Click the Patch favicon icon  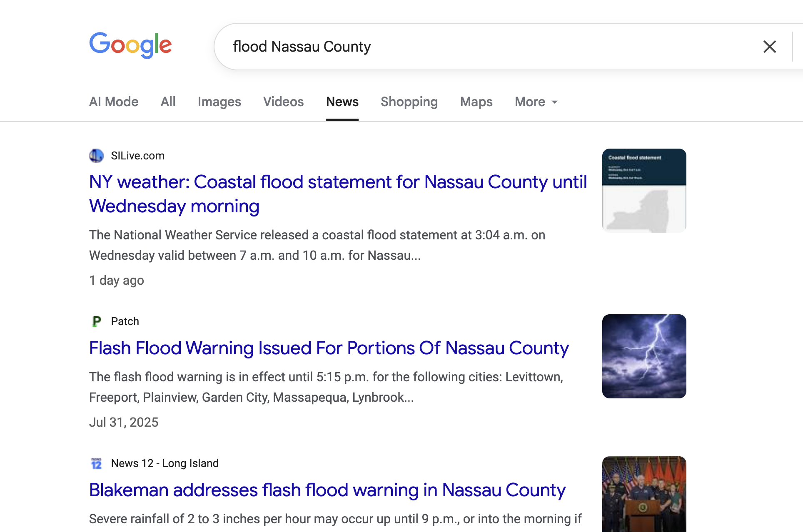pos(96,321)
